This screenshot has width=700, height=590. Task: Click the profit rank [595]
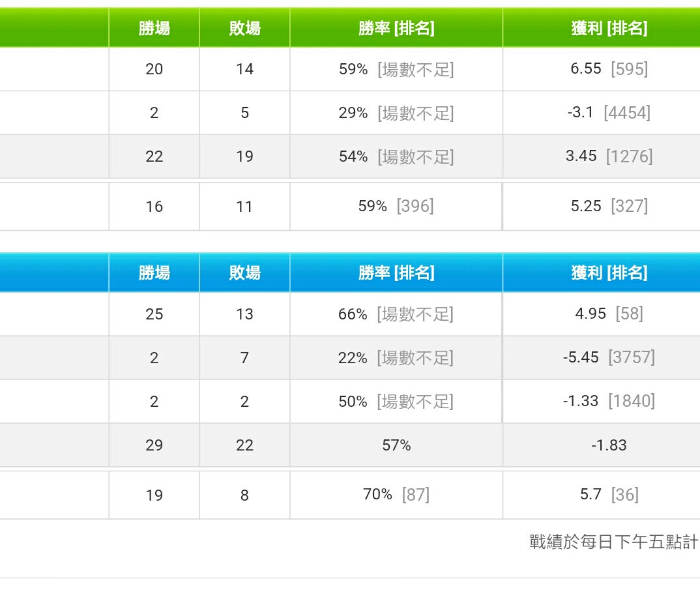pos(630,69)
